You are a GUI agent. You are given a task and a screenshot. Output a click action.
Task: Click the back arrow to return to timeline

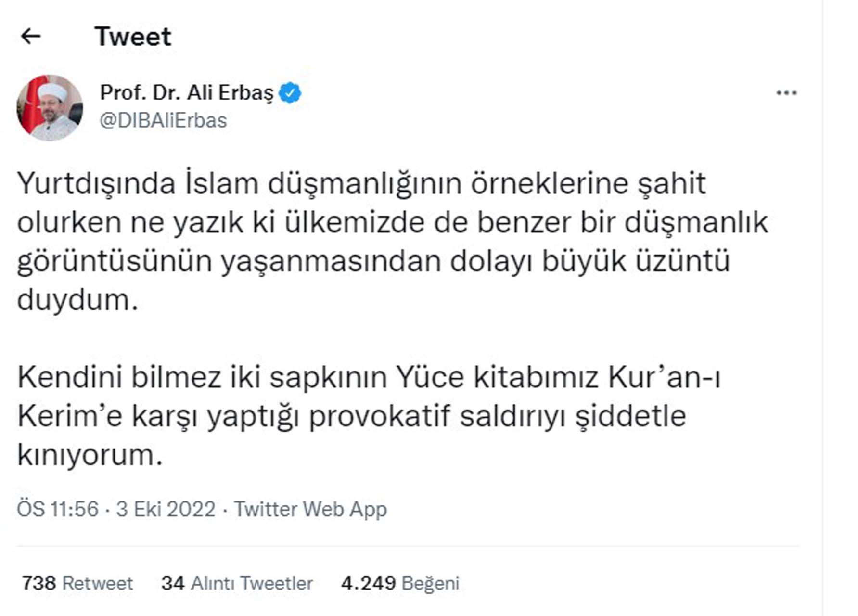[x=31, y=37]
